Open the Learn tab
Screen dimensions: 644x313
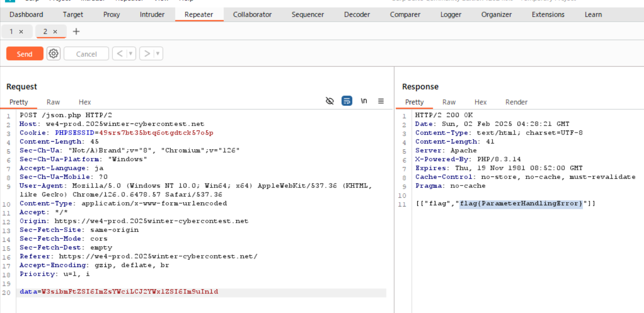coord(593,15)
